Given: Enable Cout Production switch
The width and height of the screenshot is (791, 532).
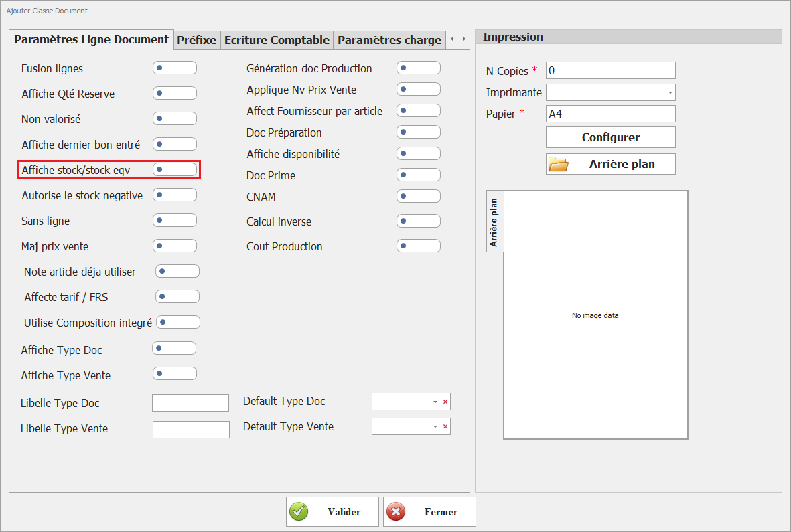Looking at the screenshot, I should (418, 246).
